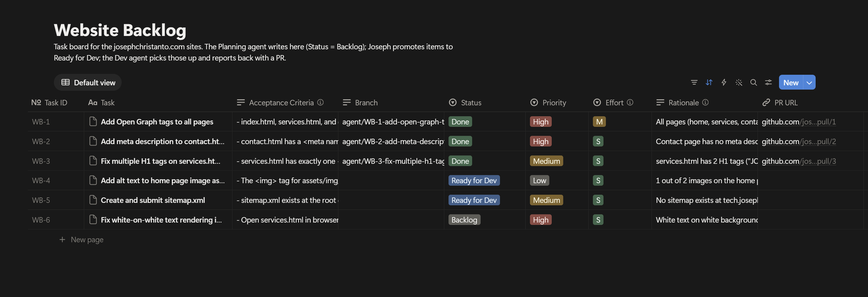
Task: Click the page icon for WB-5 task
Action: pos(93,200)
